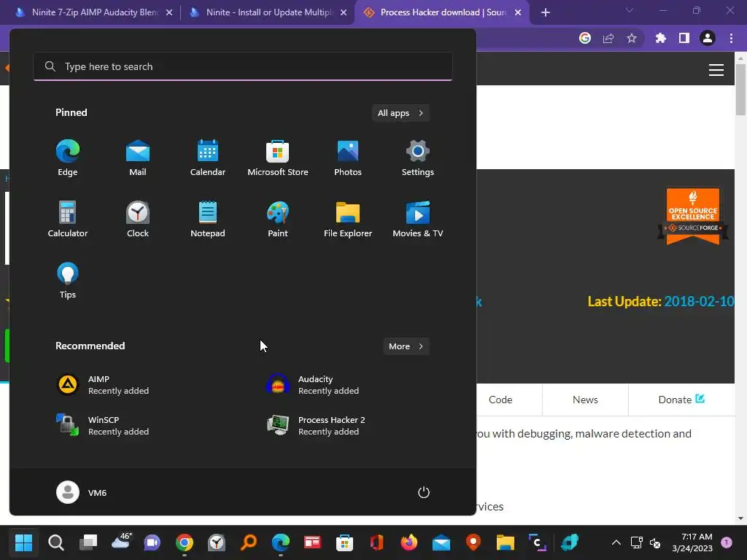Click Open Source Excellence badge
747x560 pixels.
693,216
